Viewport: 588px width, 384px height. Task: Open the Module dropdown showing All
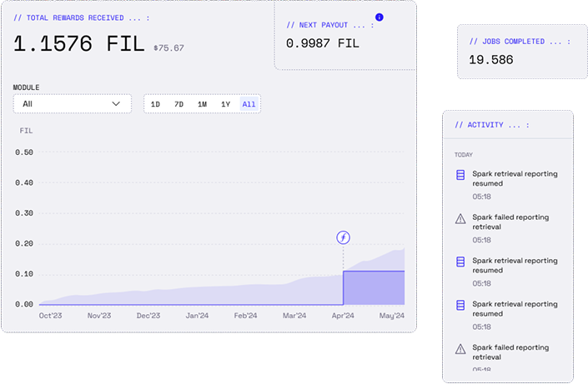coord(72,104)
